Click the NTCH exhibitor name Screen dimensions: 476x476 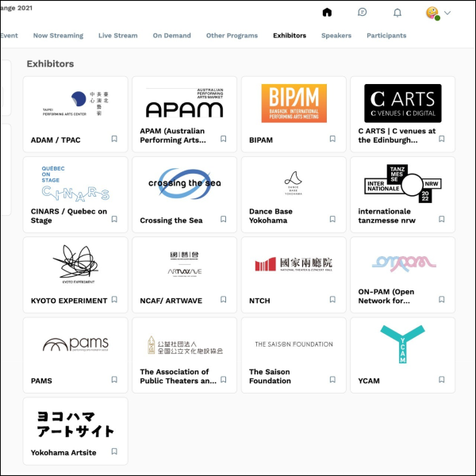[x=259, y=301]
